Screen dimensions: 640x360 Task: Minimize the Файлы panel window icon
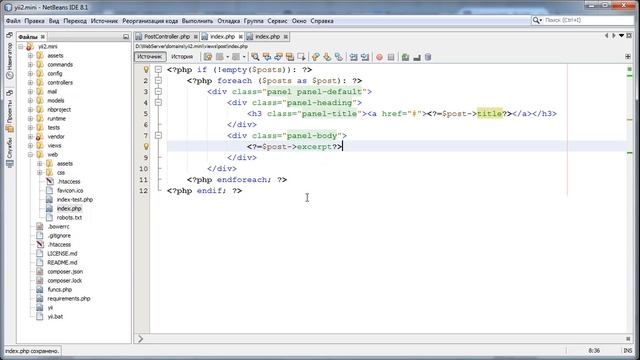[x=126, y=37]
